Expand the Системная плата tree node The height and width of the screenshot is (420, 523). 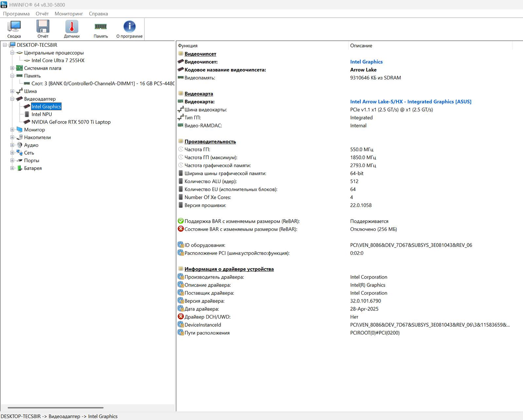pos(12,68)
